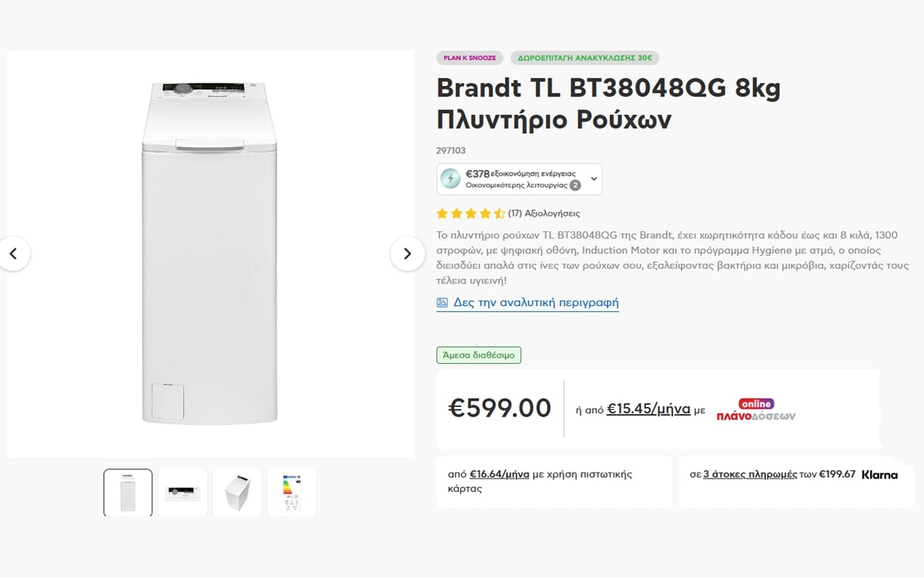Click the circled 2 info badge
This screenshot has height=578, width=924.
point(574,185)
